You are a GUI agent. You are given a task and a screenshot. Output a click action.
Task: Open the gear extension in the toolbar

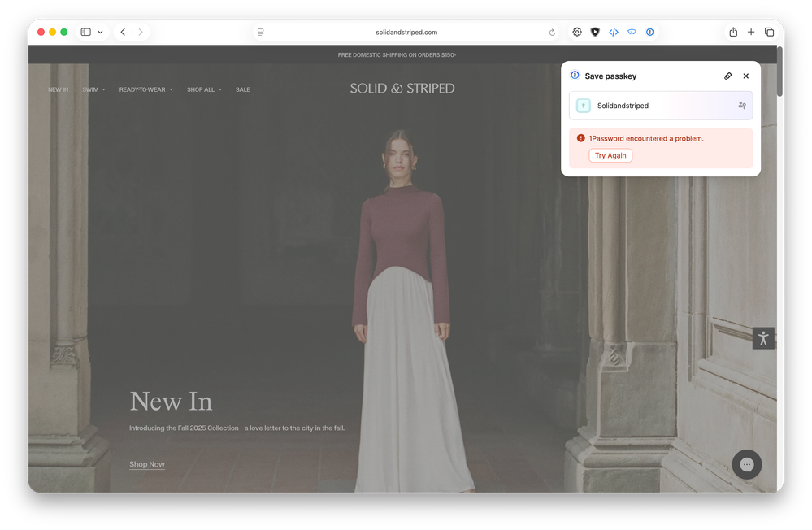pos(577,33)
